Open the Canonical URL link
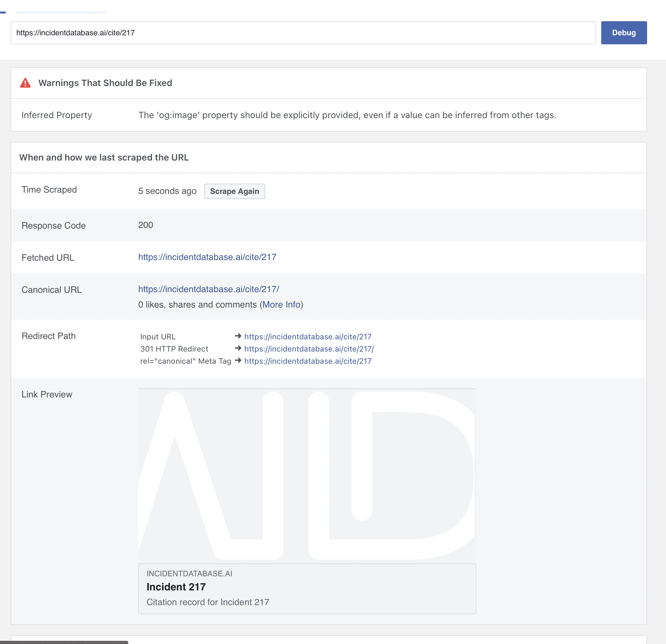666x644 pixels. click(x=208, y=289)
